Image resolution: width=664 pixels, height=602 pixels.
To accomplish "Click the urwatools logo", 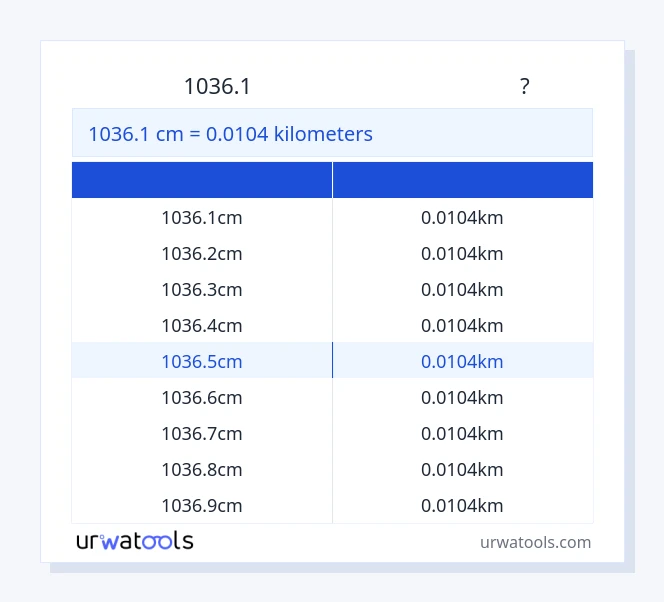I will pyautogui.click(x=135, y=541).
